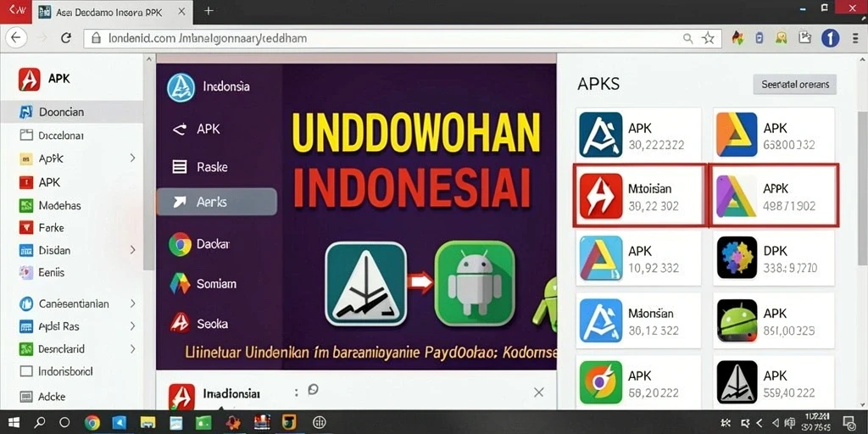Click the search magnifier in the address bar
The image size is (868, 434).
tap(687, 38)
